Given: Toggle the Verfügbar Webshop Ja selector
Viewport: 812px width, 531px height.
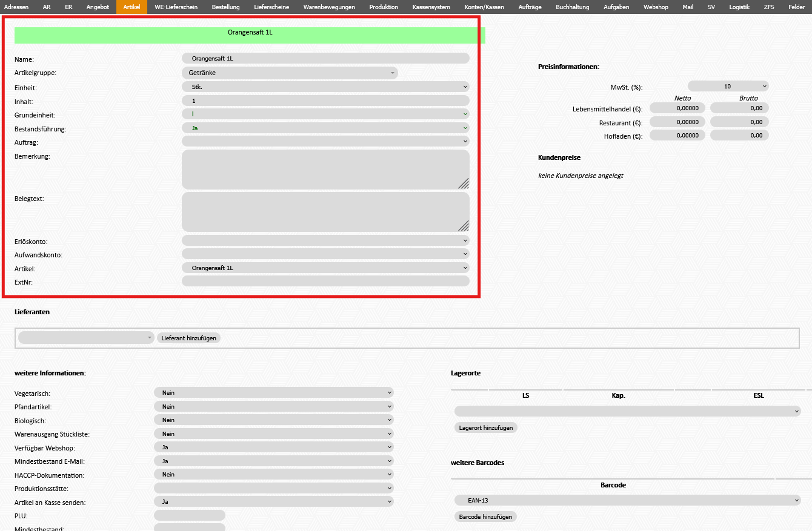Looking at the screenshot, I should pyautogui.click(x=273, y=447).
